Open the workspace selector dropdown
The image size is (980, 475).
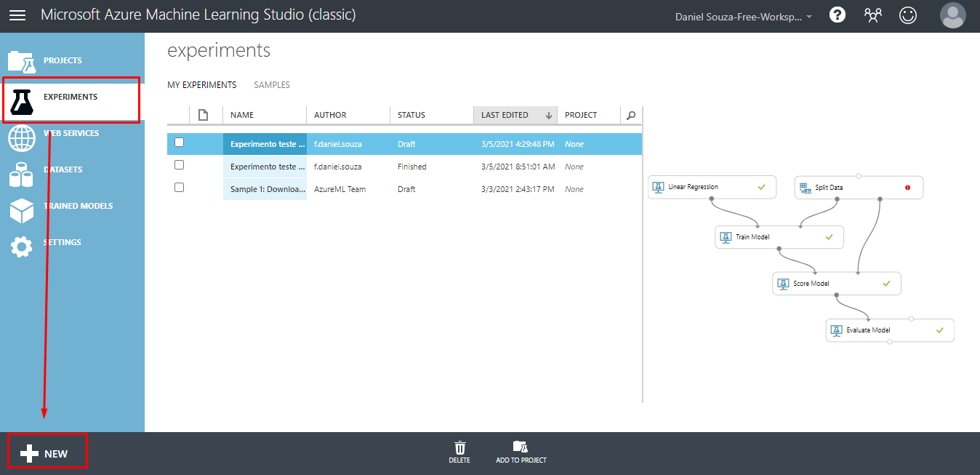click(x=744, y=16)
